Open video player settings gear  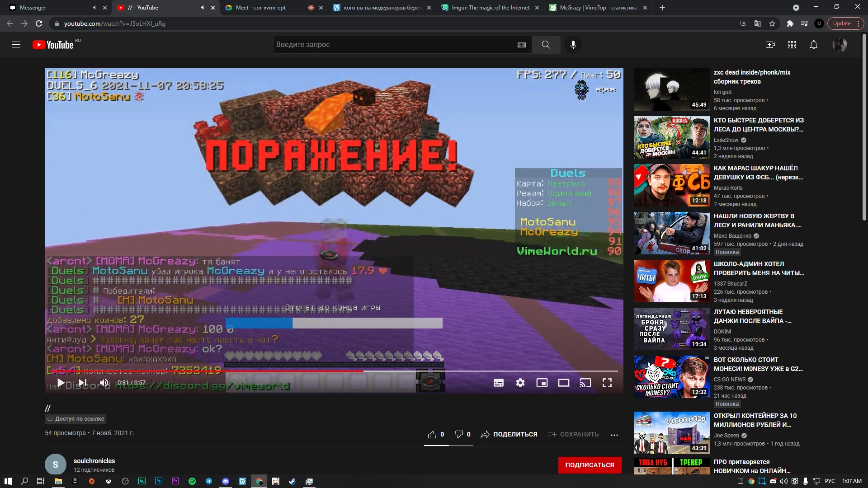520,383
